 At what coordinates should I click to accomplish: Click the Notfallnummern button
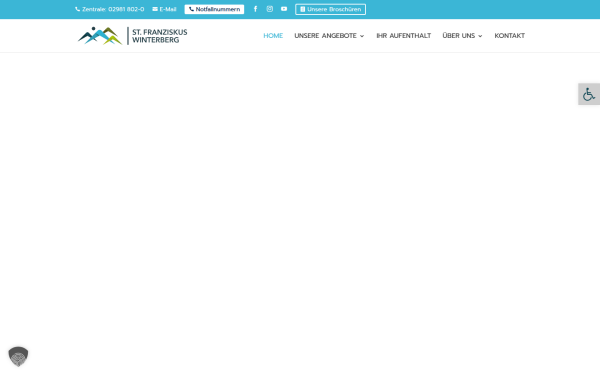pyautogui.click(x=214, y=9)
